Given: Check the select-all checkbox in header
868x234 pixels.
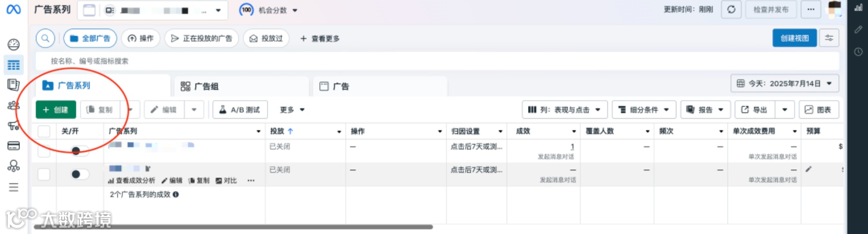Looking at the screenshot, I should [x=44, y=131].
